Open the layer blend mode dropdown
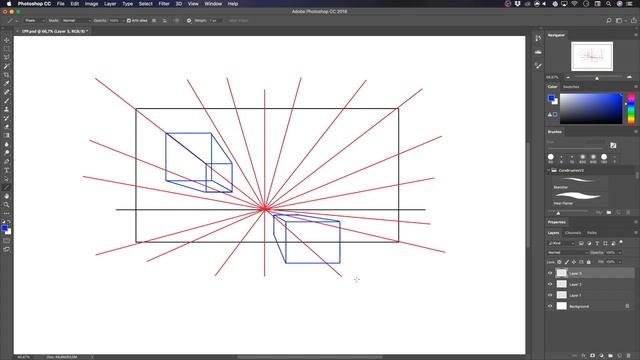This screenshot has height=360, width=640. (567, 253)
